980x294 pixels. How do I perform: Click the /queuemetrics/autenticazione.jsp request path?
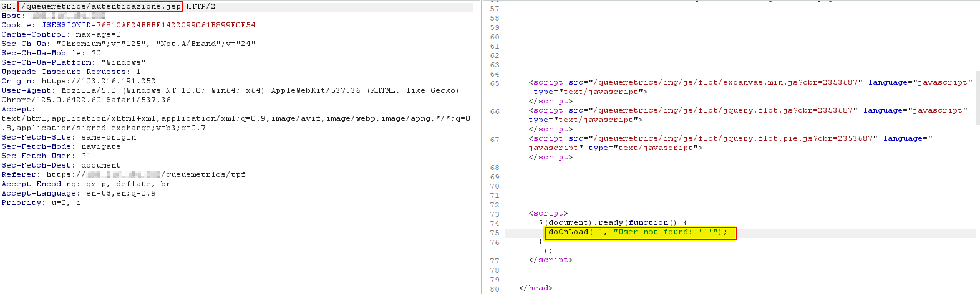pos(100,6)
